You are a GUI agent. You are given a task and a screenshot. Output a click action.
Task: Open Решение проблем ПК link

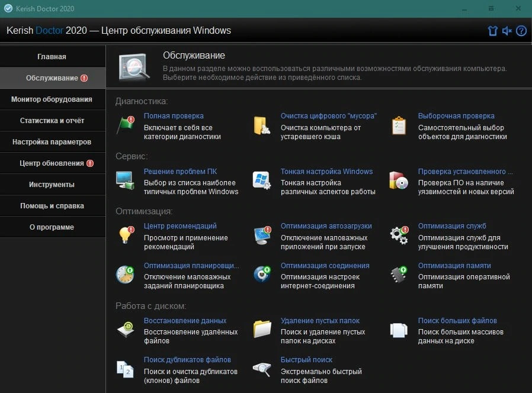tap(180, 171)
